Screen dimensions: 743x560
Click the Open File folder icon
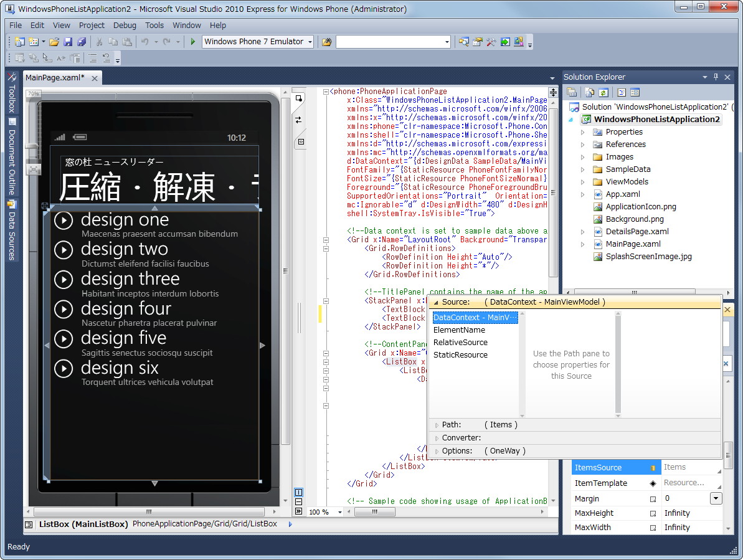tap(54, 42)
